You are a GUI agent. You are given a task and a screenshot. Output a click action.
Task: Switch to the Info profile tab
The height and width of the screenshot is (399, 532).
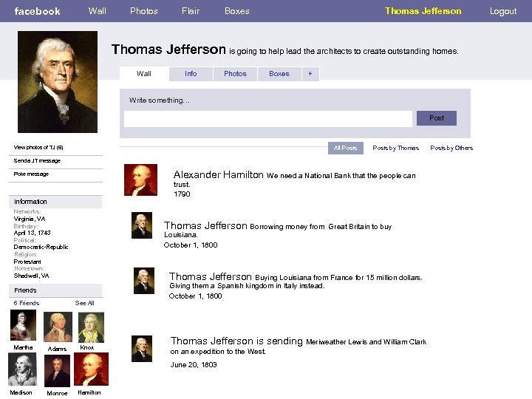tap(191, 74)
